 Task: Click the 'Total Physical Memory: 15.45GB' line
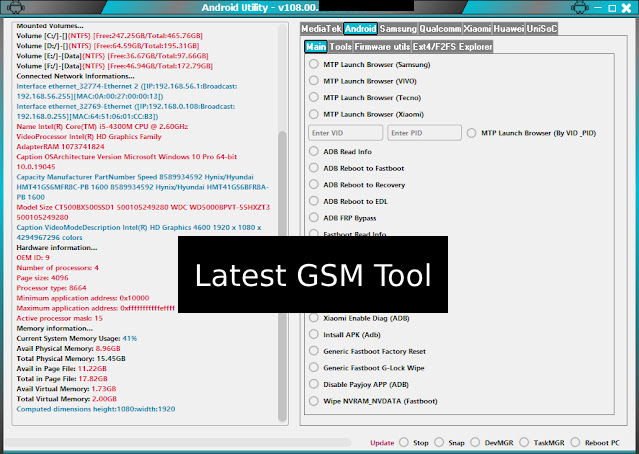pos(71,359)
